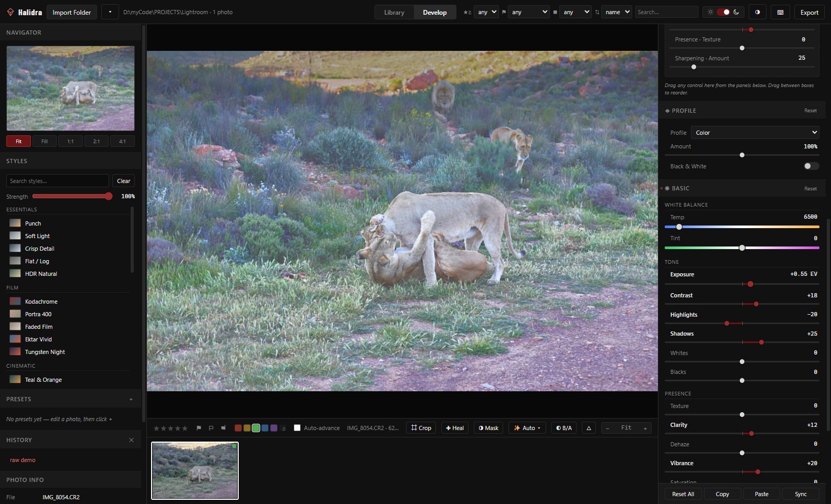Click the Exposure slider handle
Viewport: 831px width, 504px height.
(750, 284)
